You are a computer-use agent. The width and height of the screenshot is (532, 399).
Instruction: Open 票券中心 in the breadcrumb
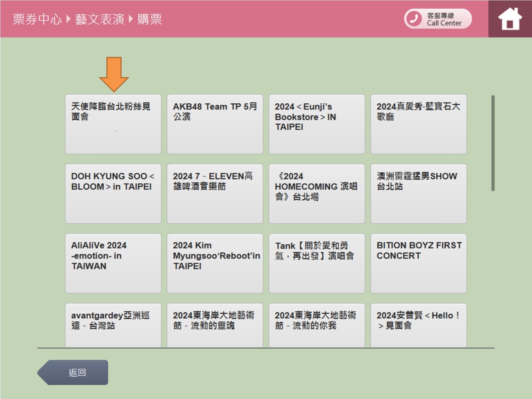coord(37,19)
